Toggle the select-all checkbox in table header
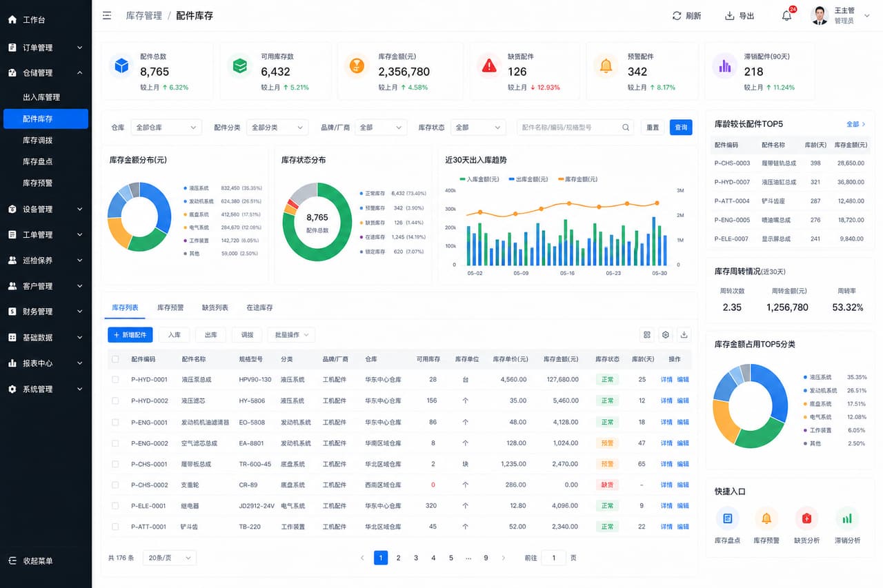This screenshot has width=883, height=588. click(x=115, y=359)
